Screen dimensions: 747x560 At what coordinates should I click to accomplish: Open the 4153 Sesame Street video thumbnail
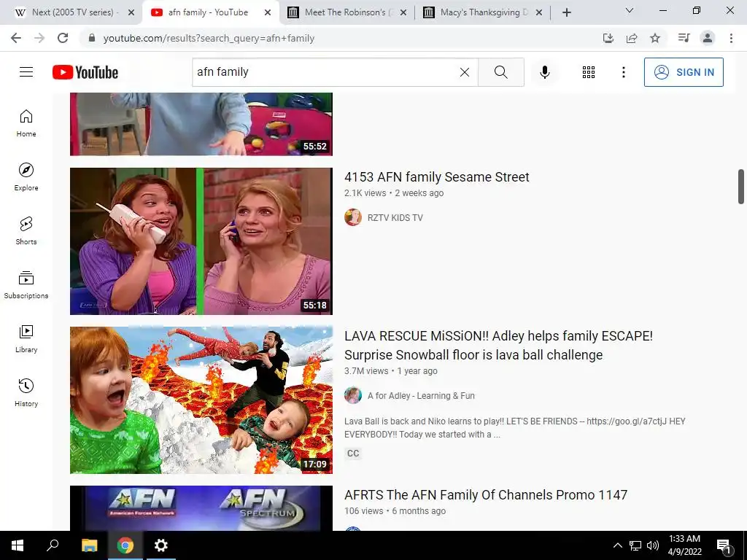201,241
